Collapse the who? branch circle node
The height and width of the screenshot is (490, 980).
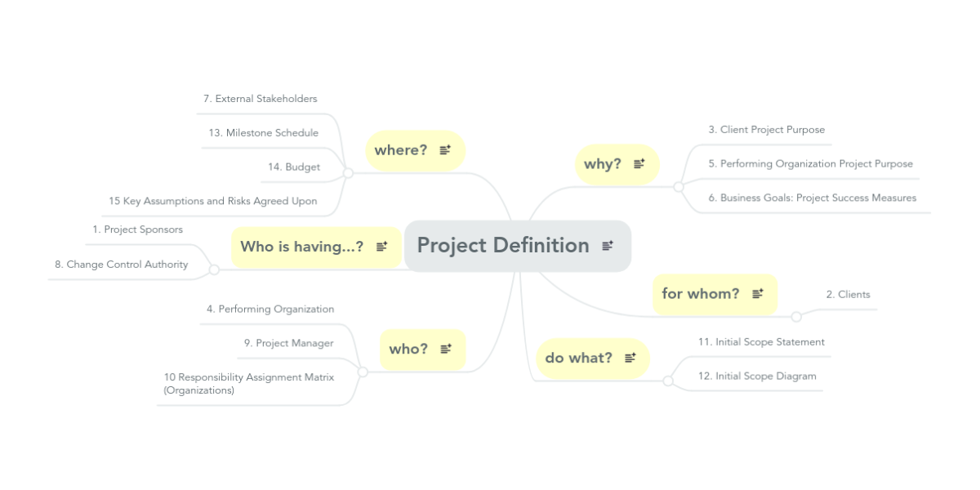[363, 372]
